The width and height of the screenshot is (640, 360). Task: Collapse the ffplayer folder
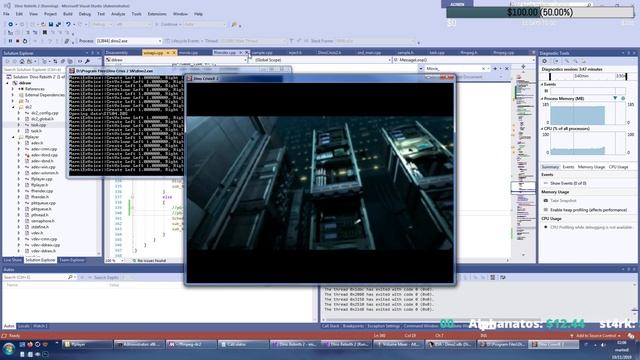(13, 137)
